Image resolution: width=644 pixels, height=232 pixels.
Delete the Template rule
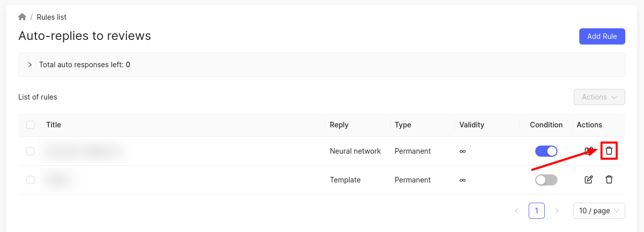pos(609,179)
